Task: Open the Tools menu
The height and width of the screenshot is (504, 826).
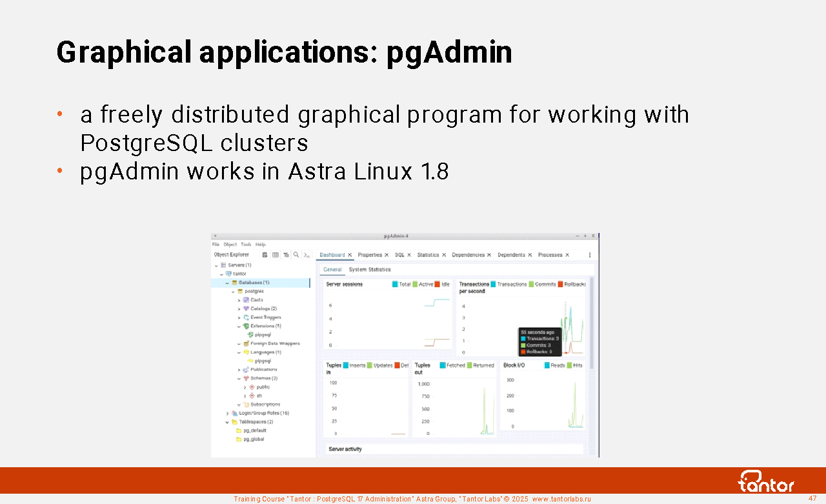Action: pyautogui.click(x=246, y=245)
